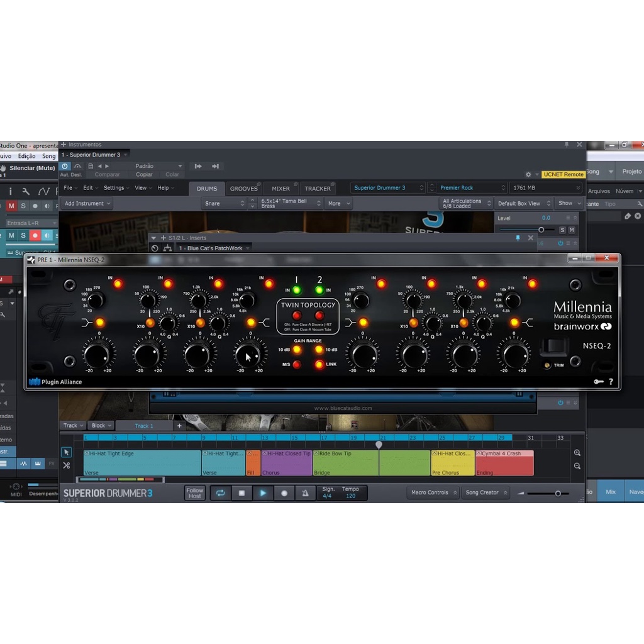Click the Copiar button
This screenshot has width=644, height=644.
(x=144, y=175)
